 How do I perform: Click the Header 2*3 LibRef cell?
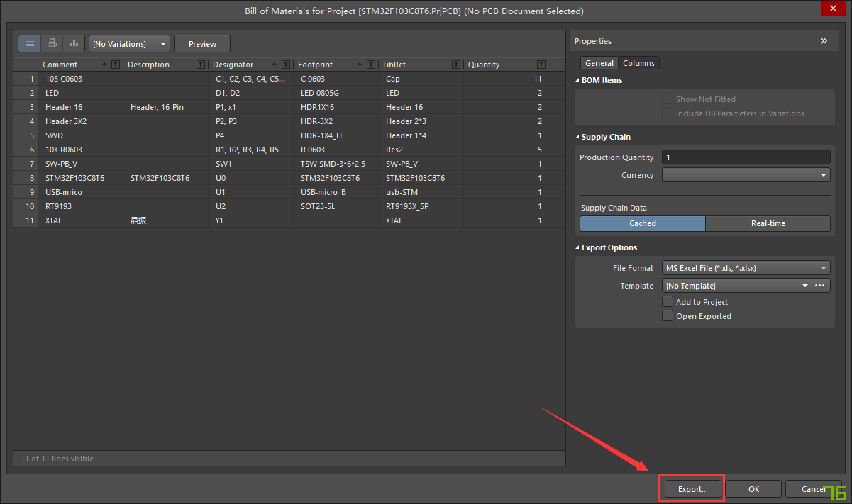(x=421, y=121)
